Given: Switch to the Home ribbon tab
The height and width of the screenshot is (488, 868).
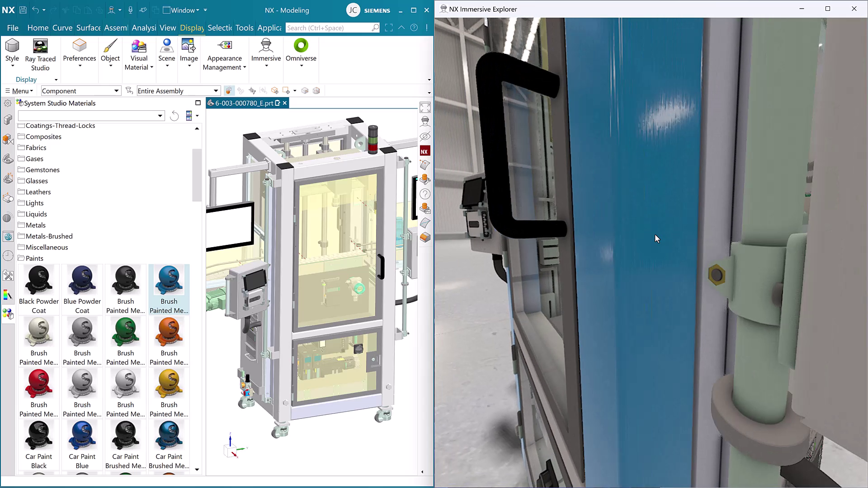Looking at the screenshot, I should [38, 28].
